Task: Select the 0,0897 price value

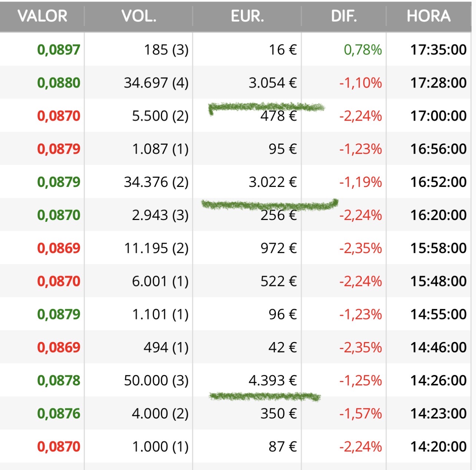Action: [59, 50]
